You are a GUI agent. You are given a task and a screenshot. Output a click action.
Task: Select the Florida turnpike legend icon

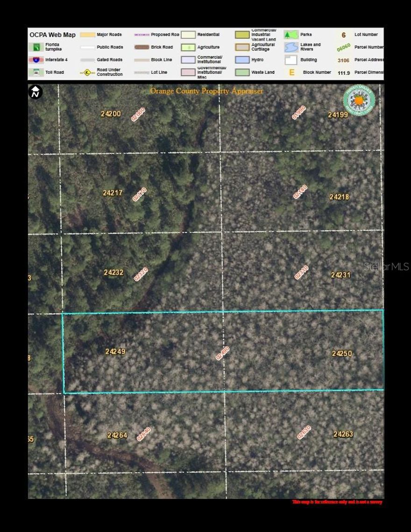point(35,47)
